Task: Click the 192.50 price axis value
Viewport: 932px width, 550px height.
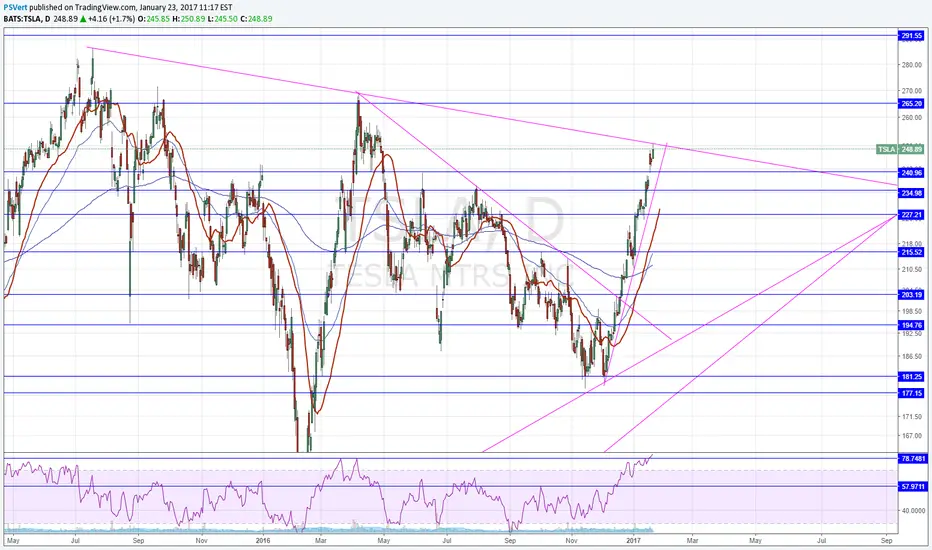Action: coord(912,334)
